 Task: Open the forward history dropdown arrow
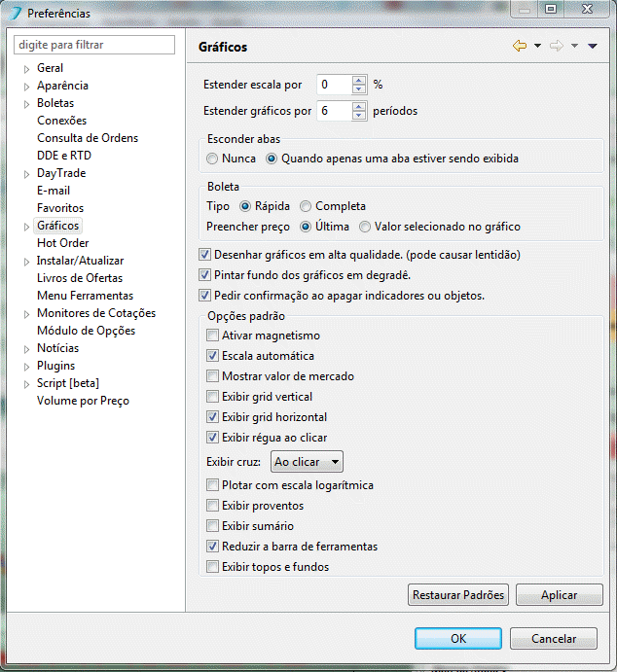[574, 46]
